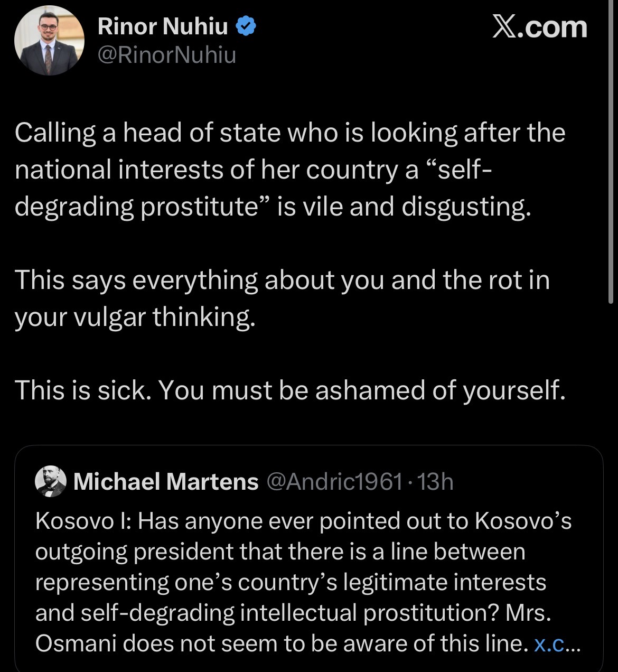
Task: Click the @RinorNuhiu handle
Action: click(167, 55)
